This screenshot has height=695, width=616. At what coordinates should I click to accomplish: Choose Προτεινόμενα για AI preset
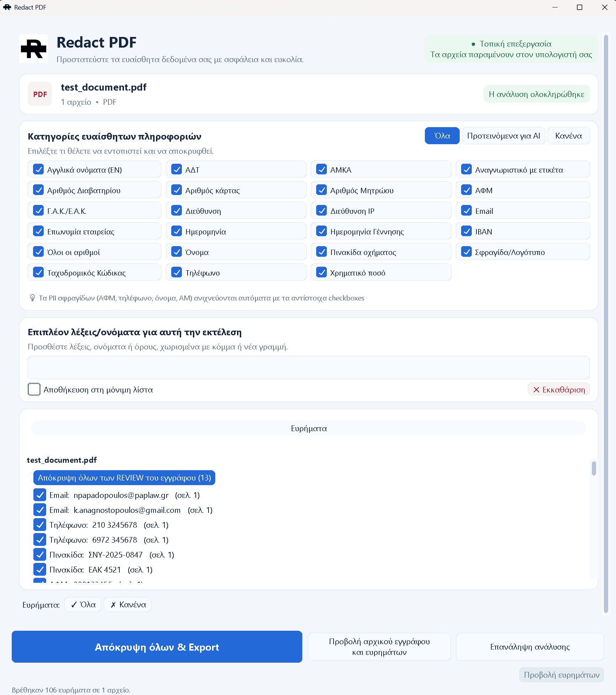click(503, 136)
